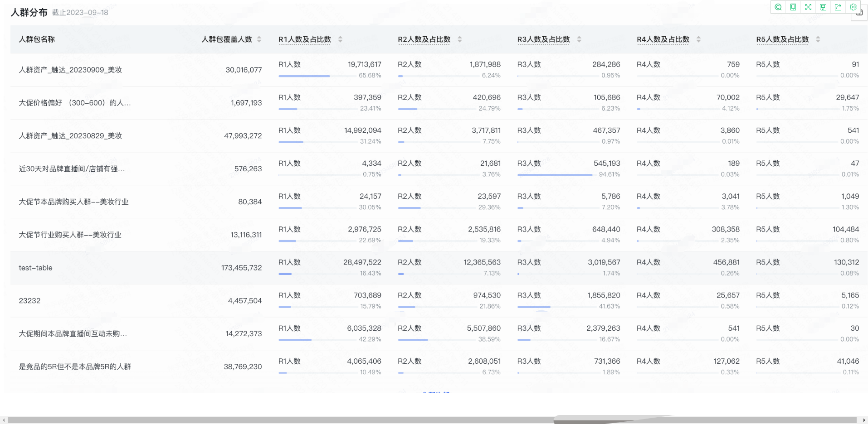The width and height of the screenshot is (868, 424).
Task: Toggle sort arrows for R1人数及占比数
Action: [x=340, y=39]
